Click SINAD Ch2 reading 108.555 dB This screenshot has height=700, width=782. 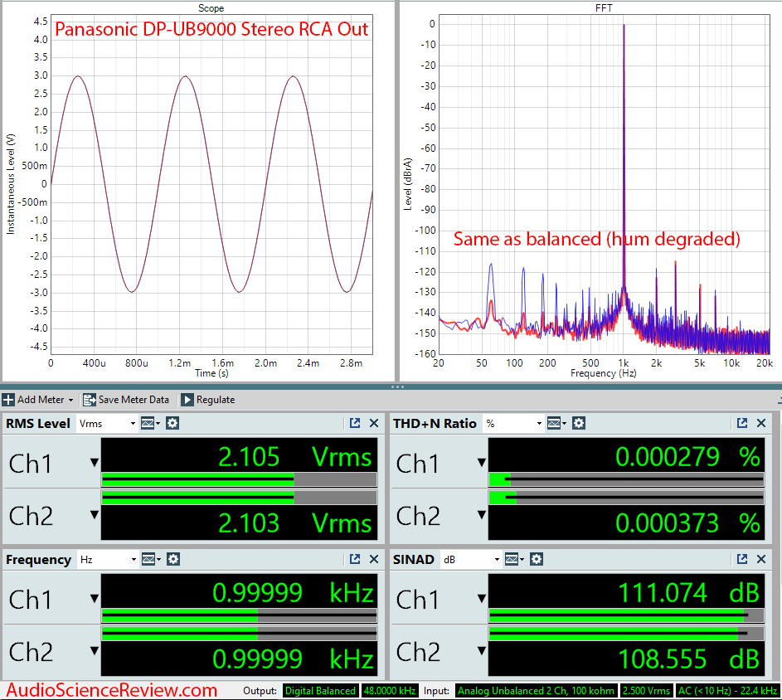(689, 659)
